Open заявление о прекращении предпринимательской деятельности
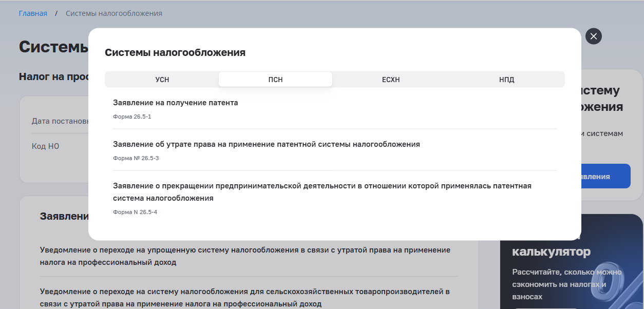644x309 pixels. pyautogui.click(x=323, y=191)
